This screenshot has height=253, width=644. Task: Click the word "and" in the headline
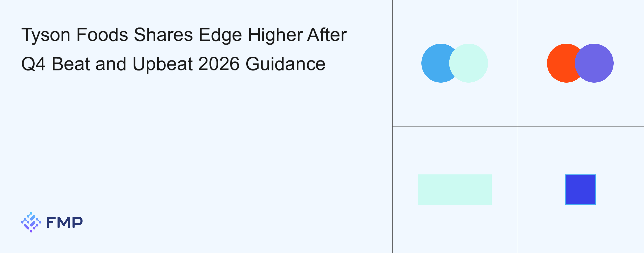111,64
